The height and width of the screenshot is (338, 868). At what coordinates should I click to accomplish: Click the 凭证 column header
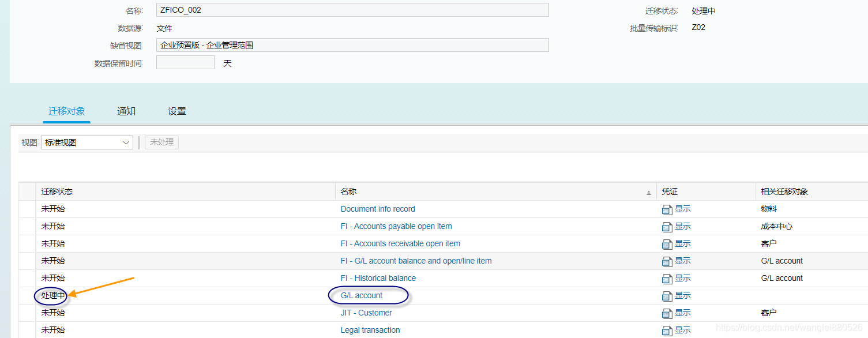tap(706, 191)
